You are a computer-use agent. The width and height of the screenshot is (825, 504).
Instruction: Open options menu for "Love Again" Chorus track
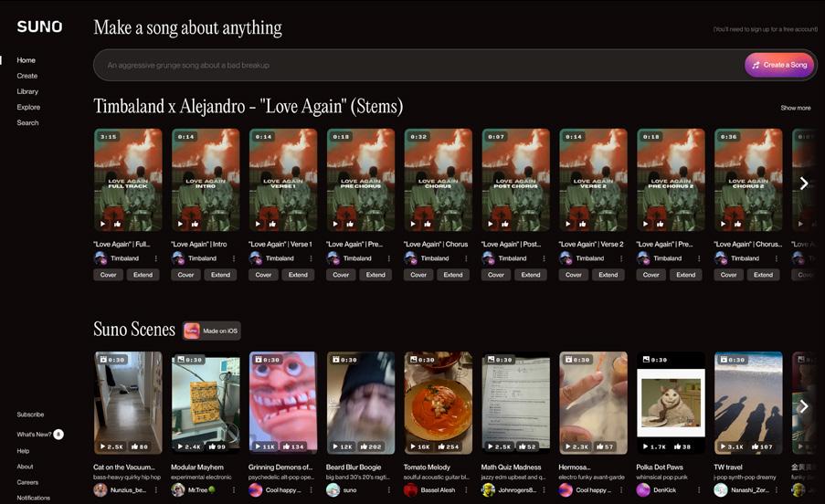pyautogui.click(x=466, y=258)
